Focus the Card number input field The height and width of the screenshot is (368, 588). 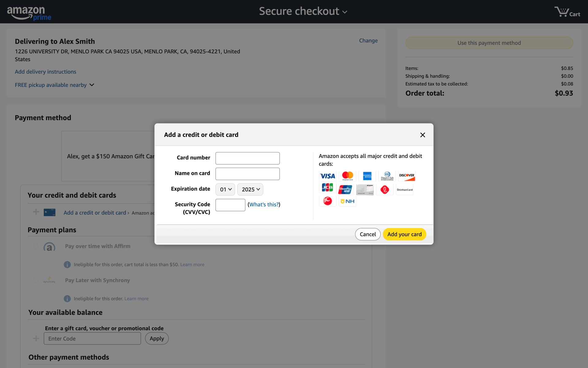[247, 158]
